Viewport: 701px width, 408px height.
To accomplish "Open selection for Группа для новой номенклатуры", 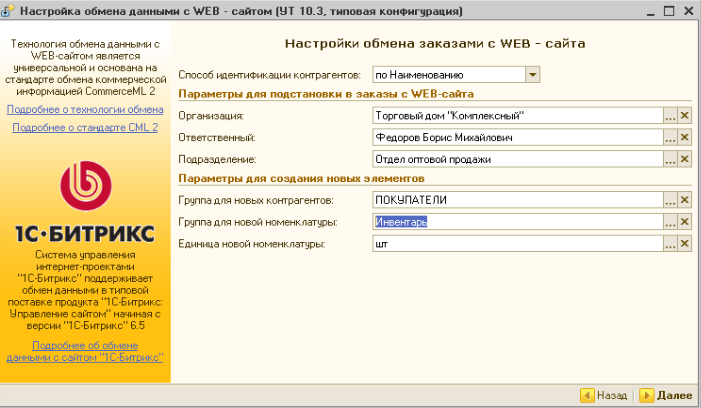I will [670, 221].
